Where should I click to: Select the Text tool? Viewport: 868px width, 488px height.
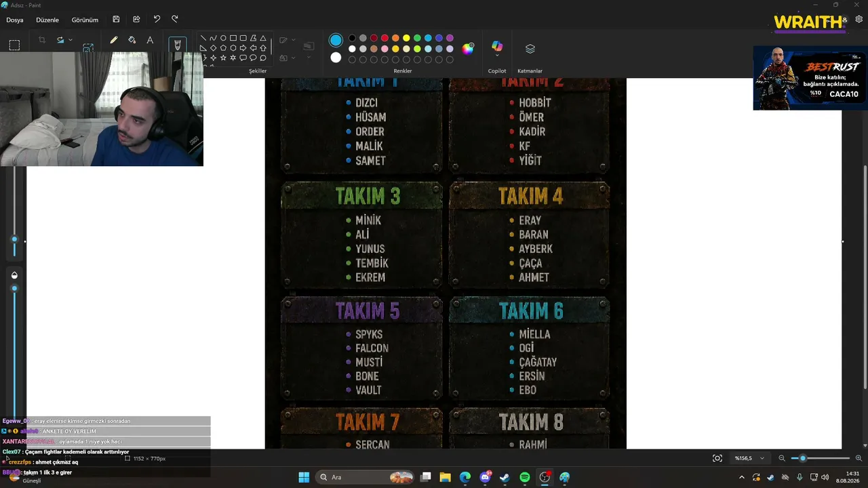pyautogui.click(x=150, y=40)
